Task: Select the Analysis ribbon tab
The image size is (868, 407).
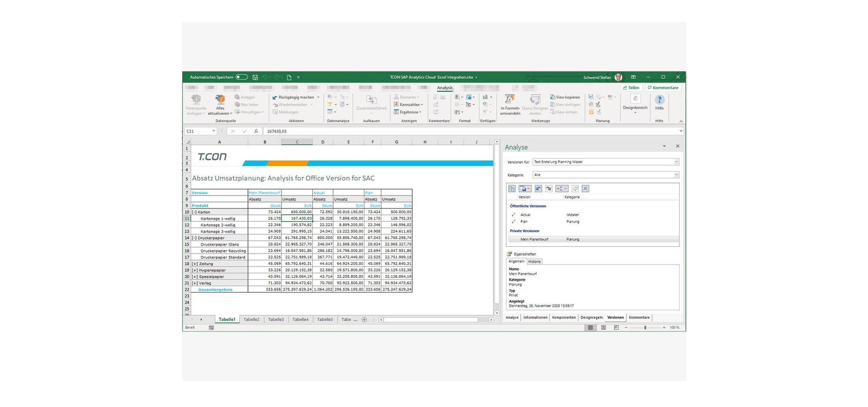Action: coord(445,88)
